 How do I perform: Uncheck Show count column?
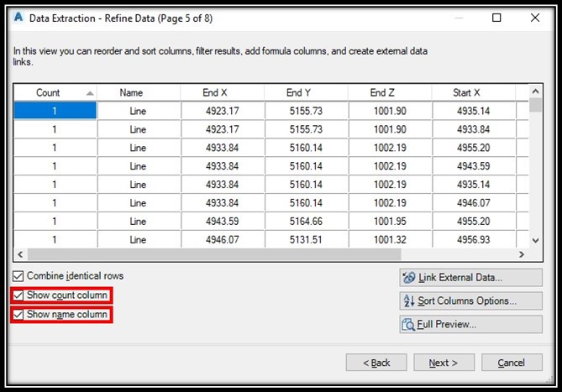click(18, 295)
